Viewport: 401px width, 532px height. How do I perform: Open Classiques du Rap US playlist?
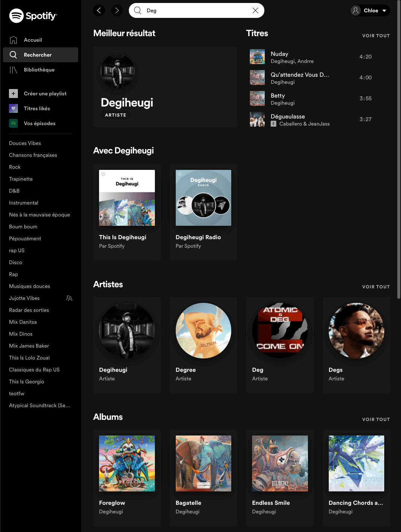click(x=34, y=370)
